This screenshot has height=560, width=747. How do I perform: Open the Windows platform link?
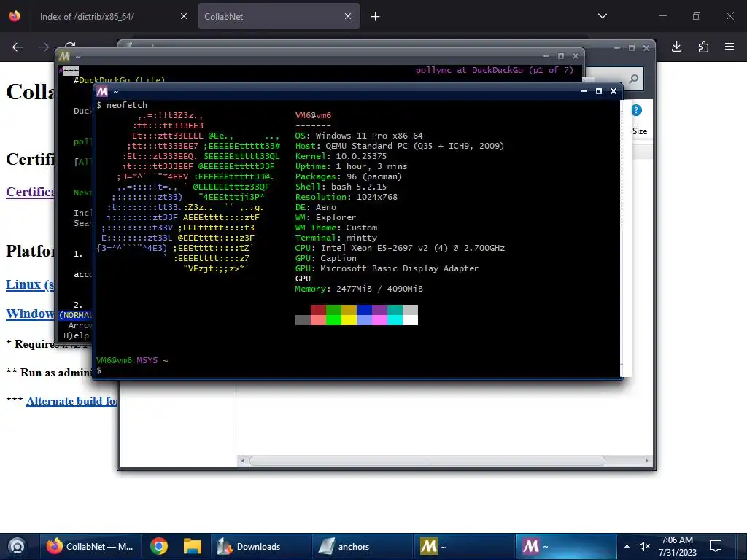tap(30, 314)
